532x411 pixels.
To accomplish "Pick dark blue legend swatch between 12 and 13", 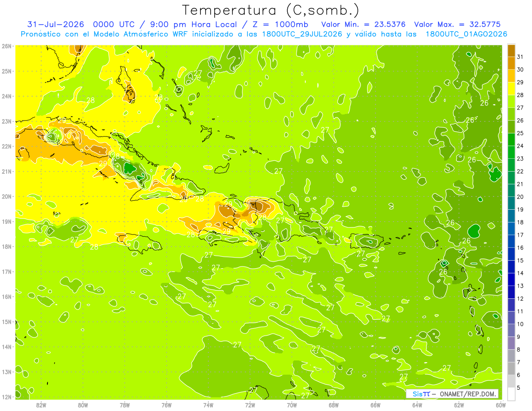I will coord(511,292).
